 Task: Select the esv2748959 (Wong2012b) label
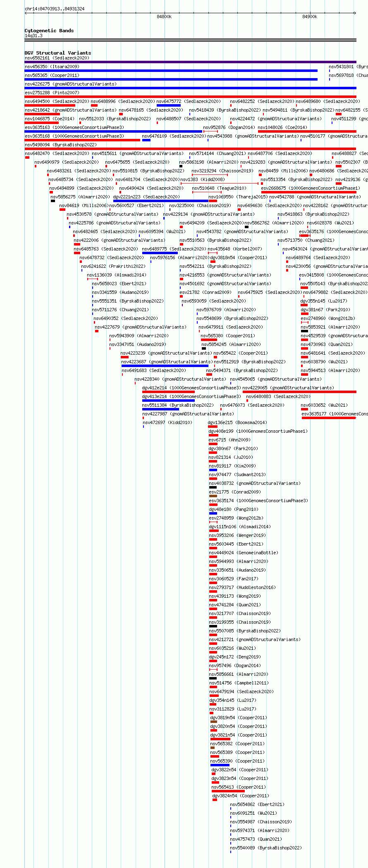[x=236, y=518]
